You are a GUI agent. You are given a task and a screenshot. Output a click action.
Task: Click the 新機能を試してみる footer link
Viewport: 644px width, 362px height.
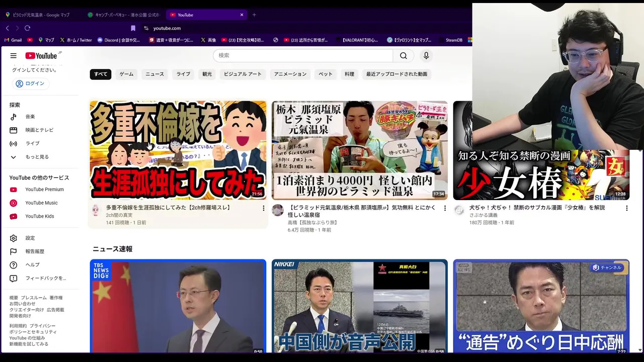tap(29, 344)
